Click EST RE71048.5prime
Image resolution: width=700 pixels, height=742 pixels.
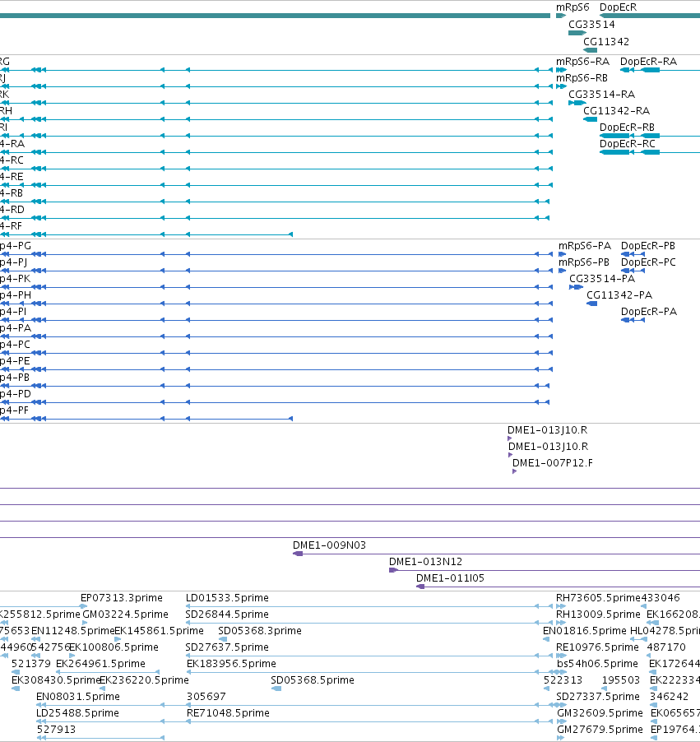click(228, 713)
